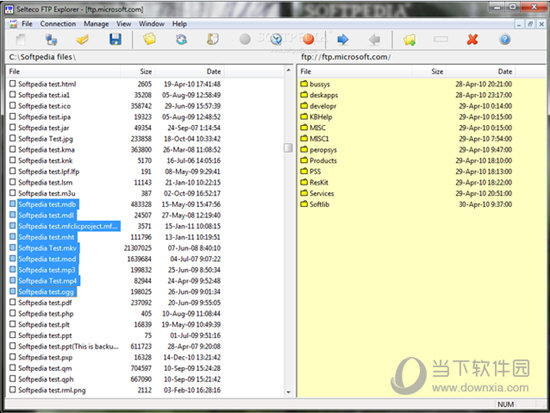Viewport: 550px width, 413px height.
Task: Toggle the Softpedia test.ogg checkbox
Action: click(13, 291)
